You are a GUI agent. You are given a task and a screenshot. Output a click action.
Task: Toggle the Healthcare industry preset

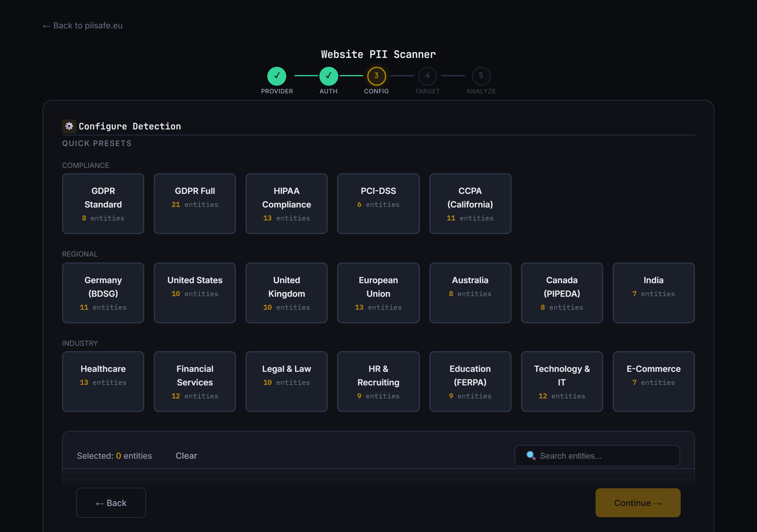[103, 381]
